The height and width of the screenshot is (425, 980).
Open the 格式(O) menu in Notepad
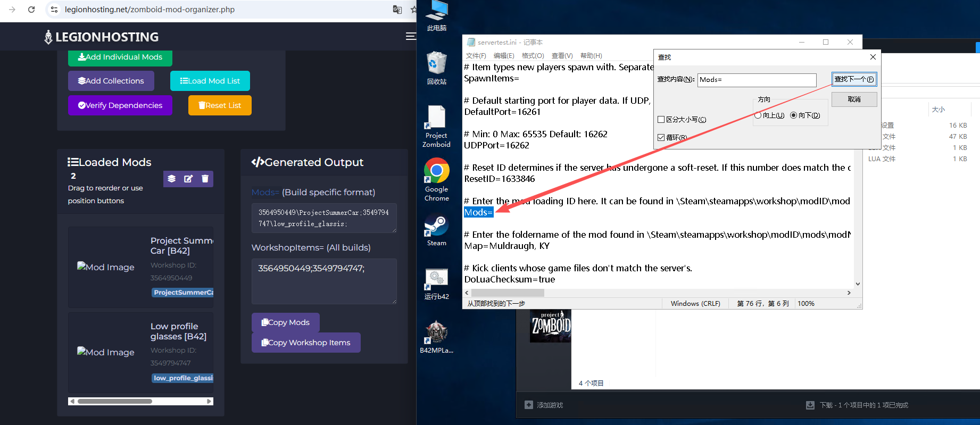(533, 56)
